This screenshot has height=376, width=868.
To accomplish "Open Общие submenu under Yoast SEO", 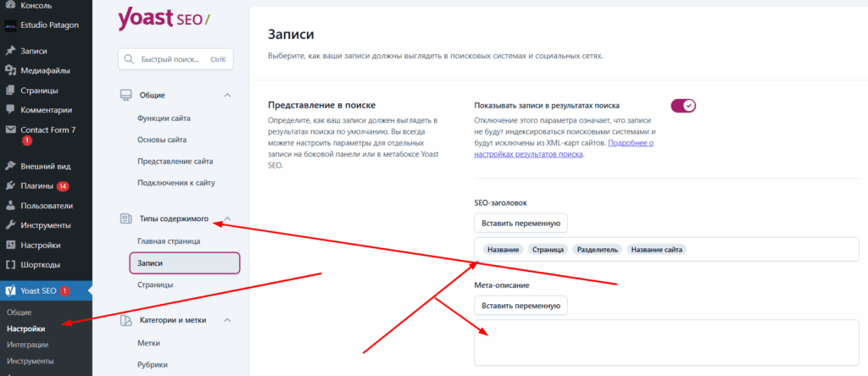I will [19, 312].
